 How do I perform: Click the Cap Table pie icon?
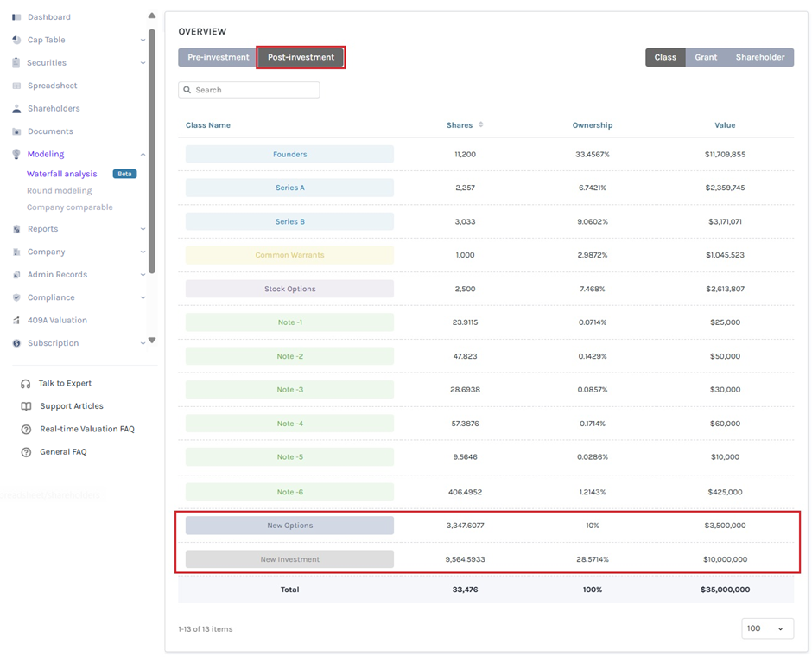16,40
